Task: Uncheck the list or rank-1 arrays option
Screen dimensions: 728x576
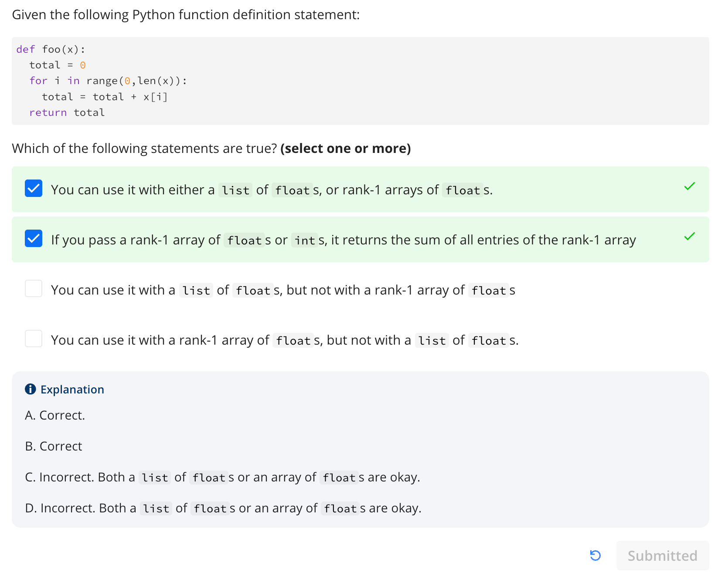Action: click(x=34, y=188)
